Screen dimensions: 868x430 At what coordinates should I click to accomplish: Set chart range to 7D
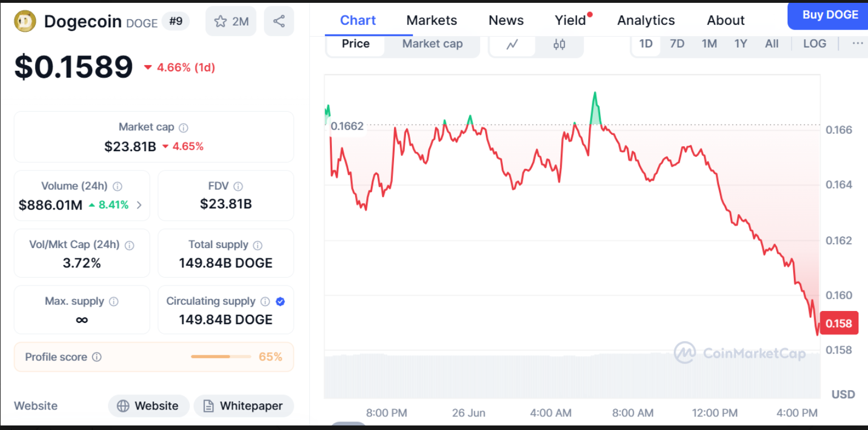(x=677, y=44)
